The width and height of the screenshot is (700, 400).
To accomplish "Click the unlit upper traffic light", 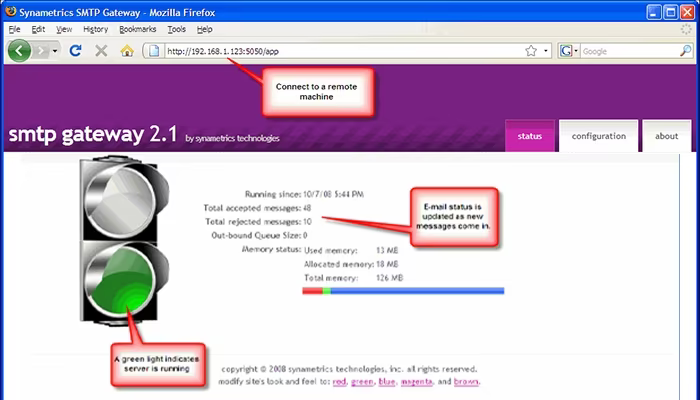I will [x=120, y=200].
